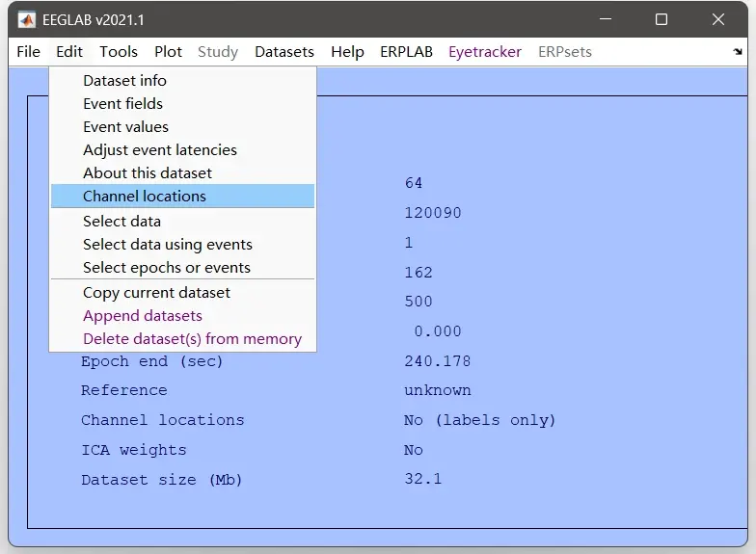This screenshot has height=554, width=756.
Task: Click the ICA weights label
Action: (x=133, y=450)
